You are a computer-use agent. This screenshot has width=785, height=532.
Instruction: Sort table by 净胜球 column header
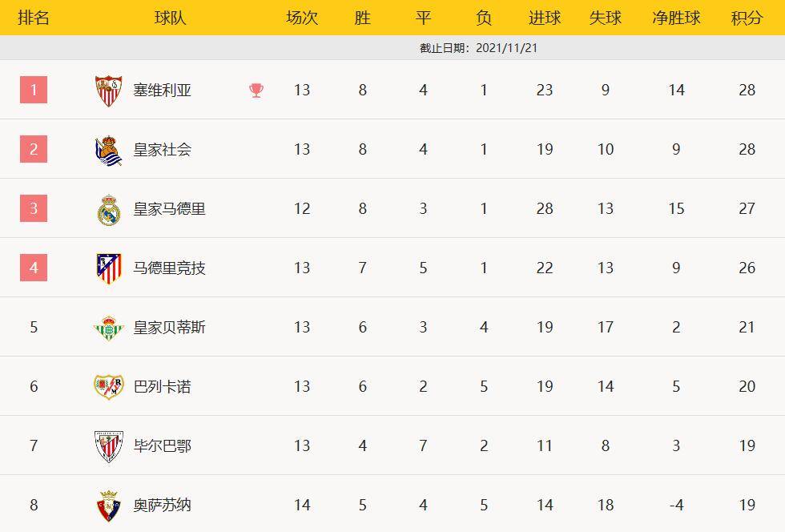click(x=676, y=18)
